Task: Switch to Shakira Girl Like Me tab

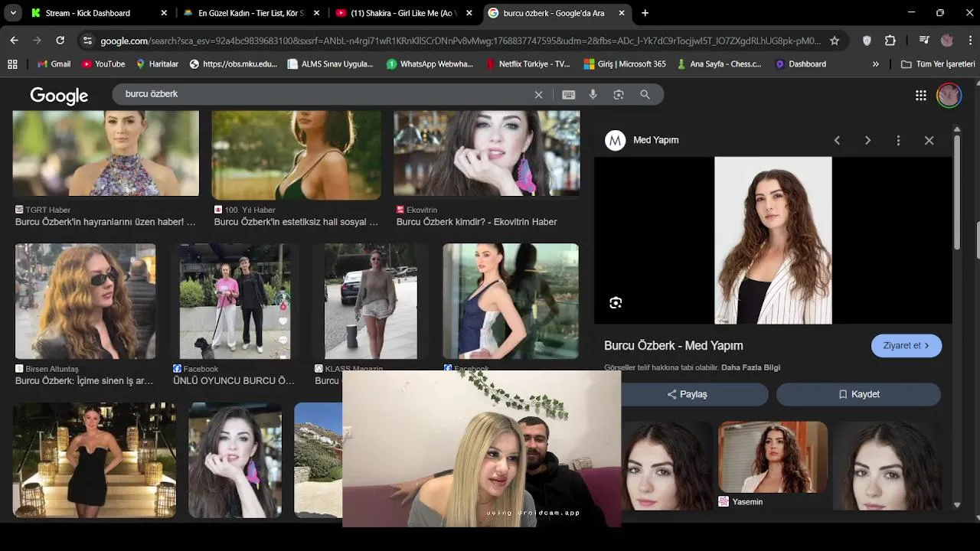Action: (404, 13)
